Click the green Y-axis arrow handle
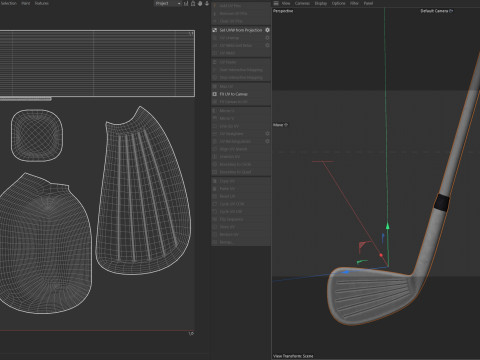The height and width of the screenshot is (360, 480). 388,226
